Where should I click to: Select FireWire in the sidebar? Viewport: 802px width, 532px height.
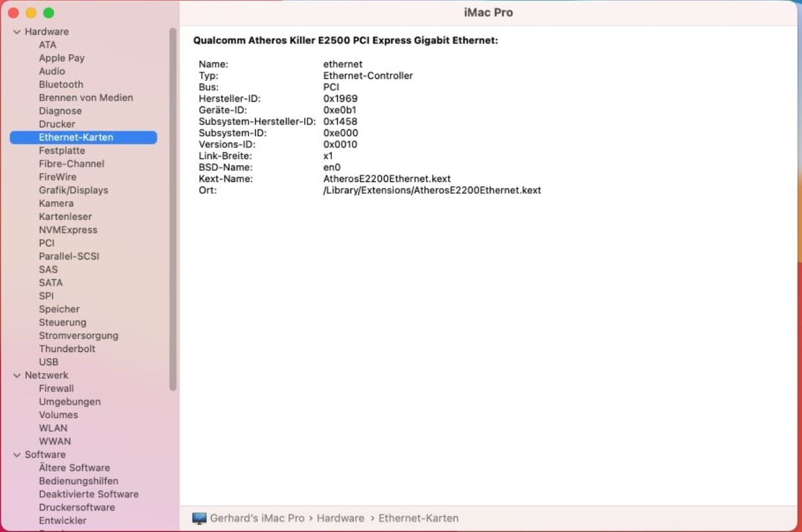(x=58, y=177)
